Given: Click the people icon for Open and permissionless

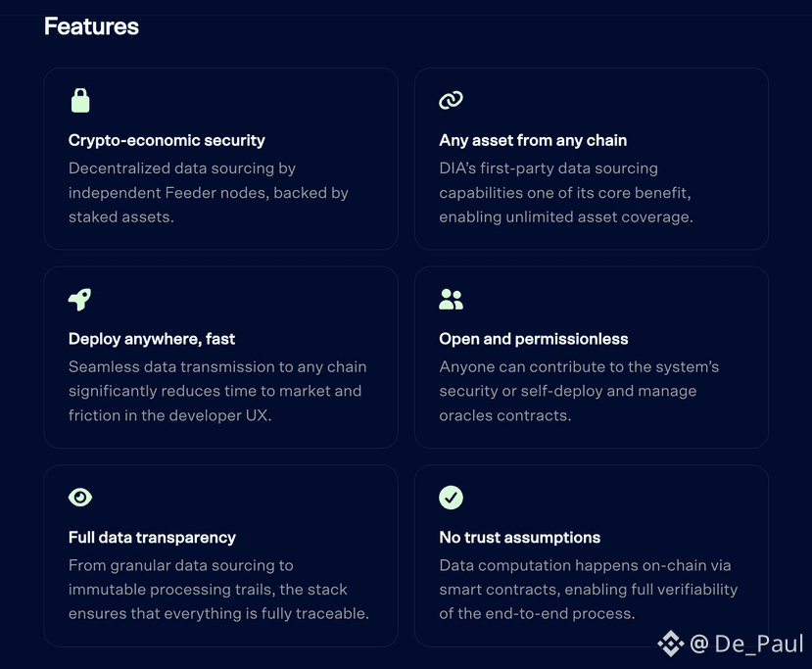Looking at the screenshot, I should click(451, 300).
